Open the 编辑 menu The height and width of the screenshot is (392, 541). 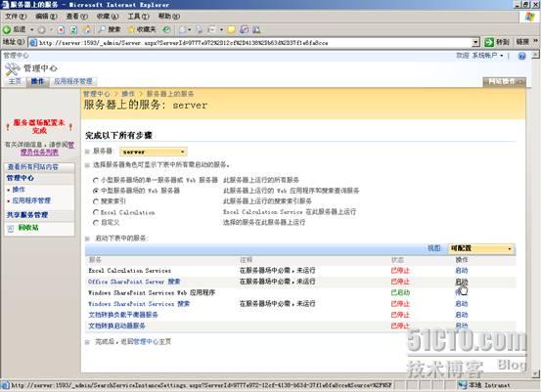click(46, 17)
